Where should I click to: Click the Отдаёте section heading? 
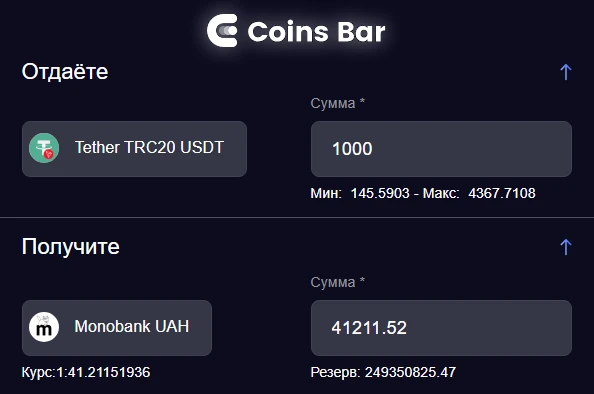point(65,72)
